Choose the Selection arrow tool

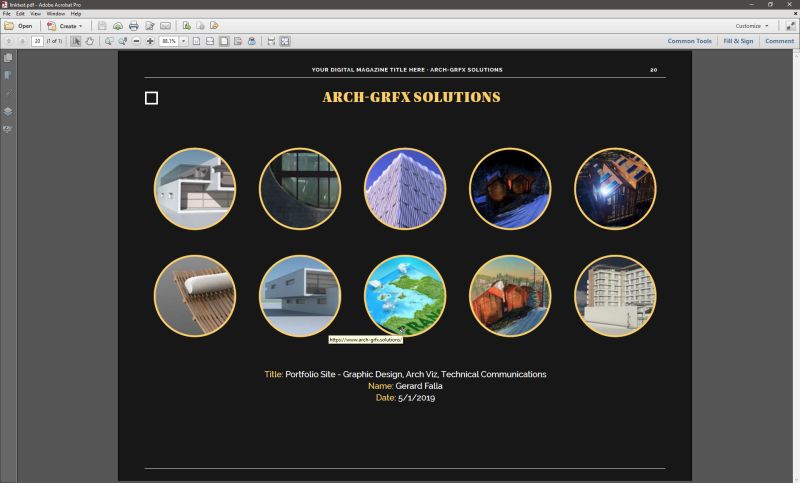coord(76,41)
